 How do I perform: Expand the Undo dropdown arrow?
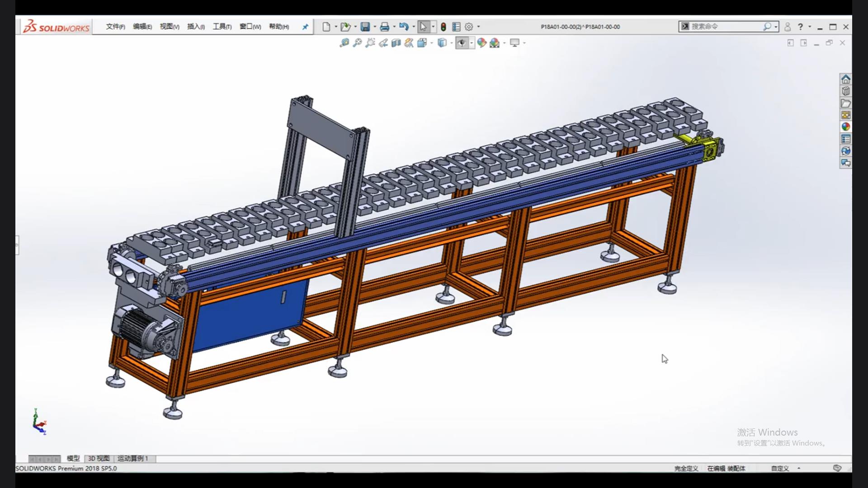tap(414, 27)
